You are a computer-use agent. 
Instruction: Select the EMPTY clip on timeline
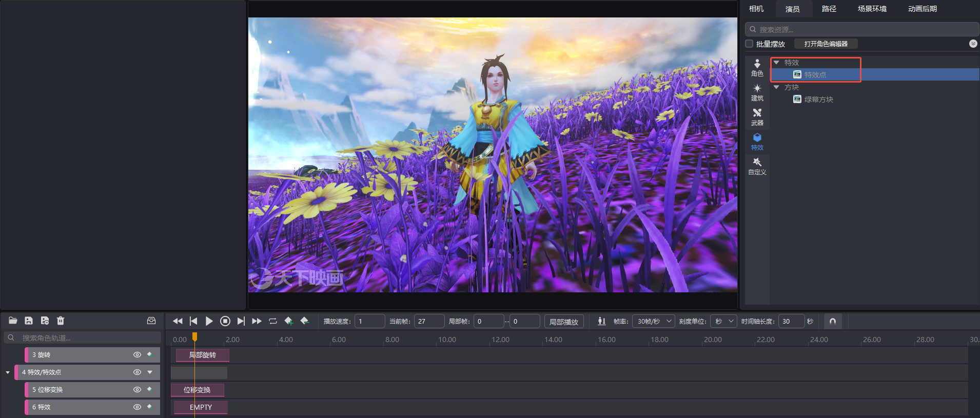tap(201, 407)
